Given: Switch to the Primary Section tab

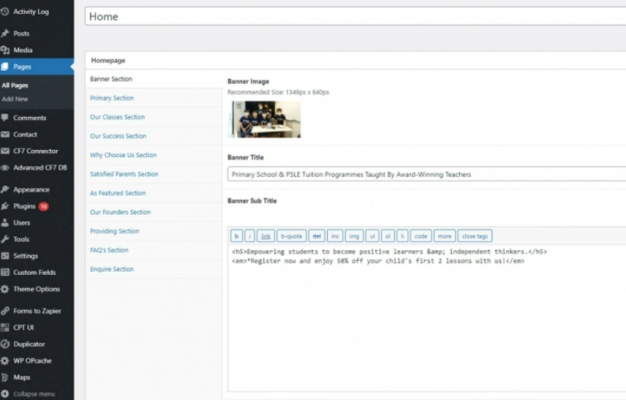Looking at the screenshot, I should pos(111,98).
